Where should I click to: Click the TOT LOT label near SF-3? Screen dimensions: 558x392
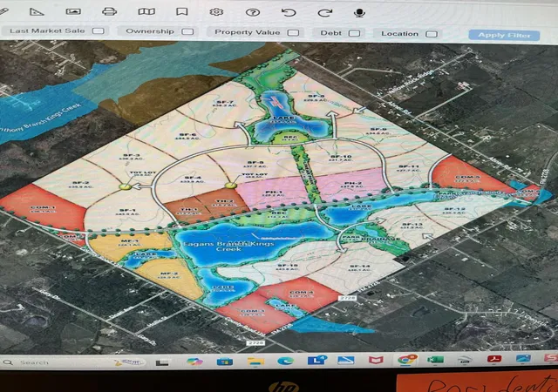(x=142, y=173)
